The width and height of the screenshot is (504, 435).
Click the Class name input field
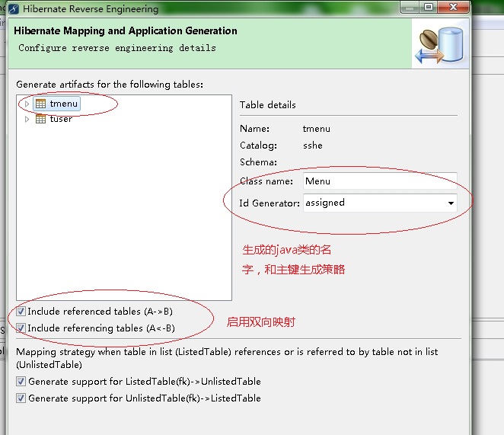[x=380, y=181]
